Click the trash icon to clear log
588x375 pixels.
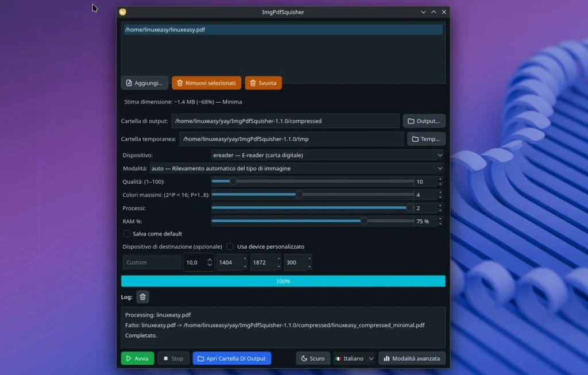coord(143,297)
